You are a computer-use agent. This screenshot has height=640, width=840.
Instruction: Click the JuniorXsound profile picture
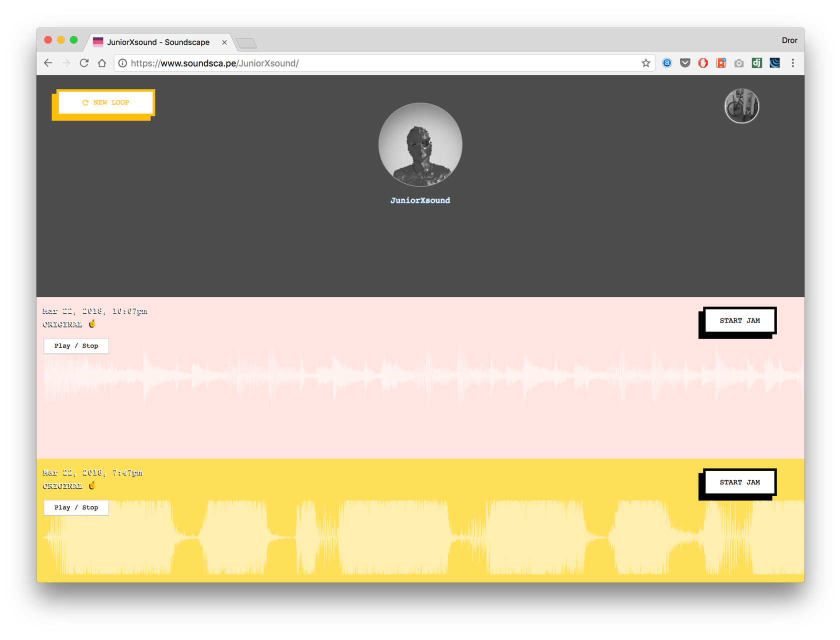[420, 145]
